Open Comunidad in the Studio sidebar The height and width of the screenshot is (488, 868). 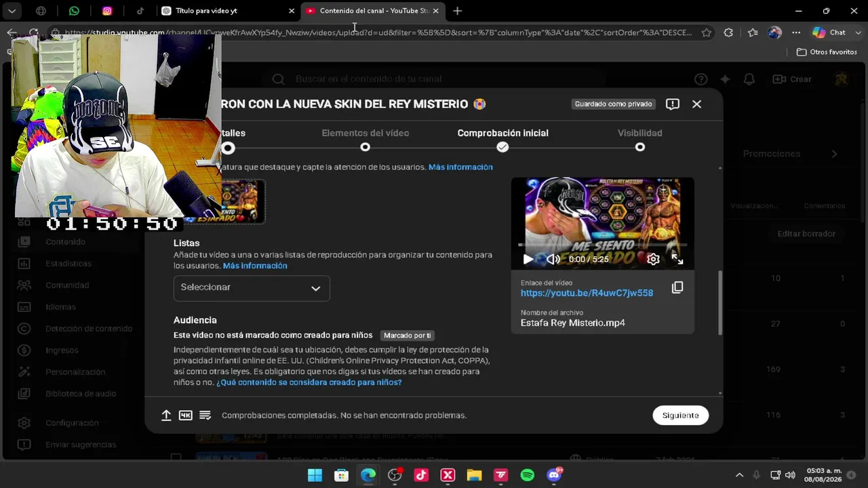pos(67,285)
